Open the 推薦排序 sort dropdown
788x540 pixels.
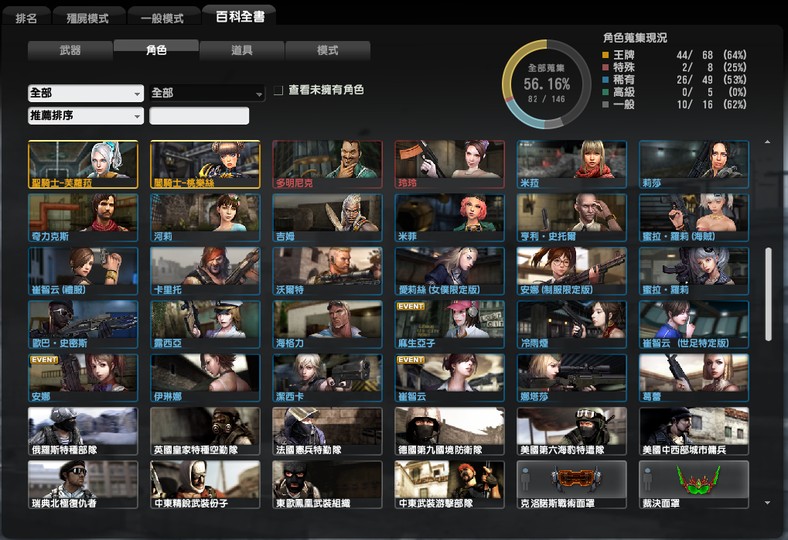tap(85, 116)
